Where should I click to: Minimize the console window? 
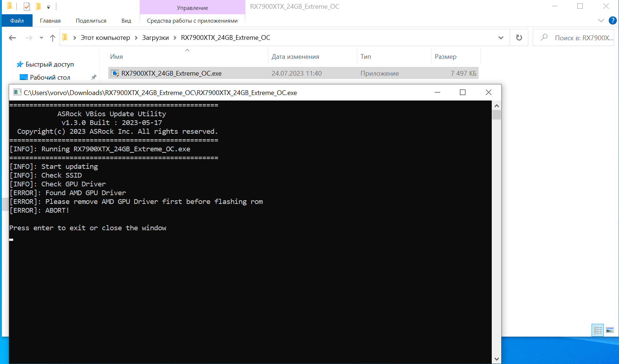437,92
